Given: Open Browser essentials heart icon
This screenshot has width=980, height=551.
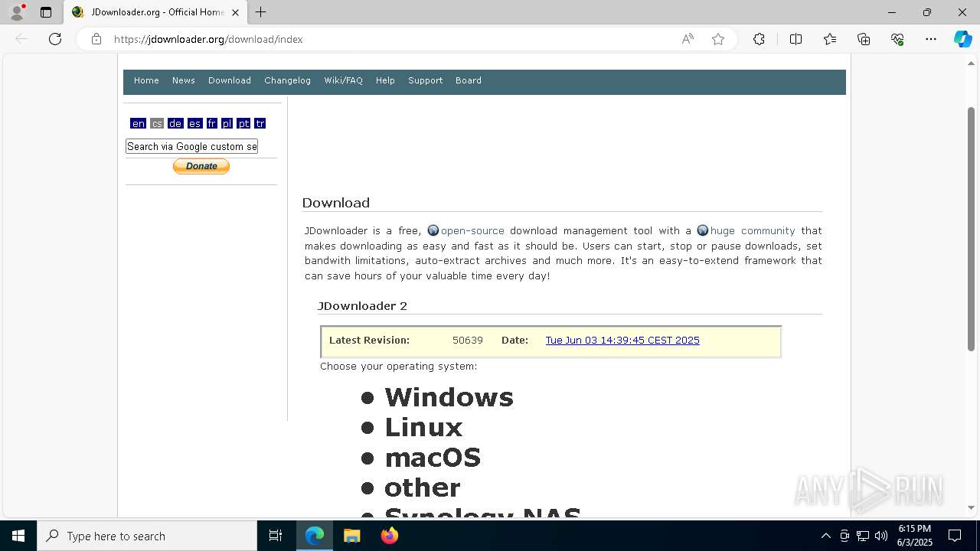Looking at the screenshot, I should tap(897, 39).
